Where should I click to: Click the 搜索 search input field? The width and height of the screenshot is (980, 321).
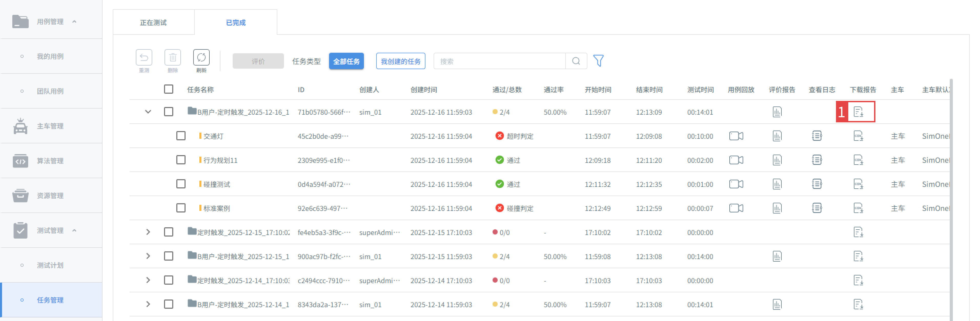click(x=499, y=61)
